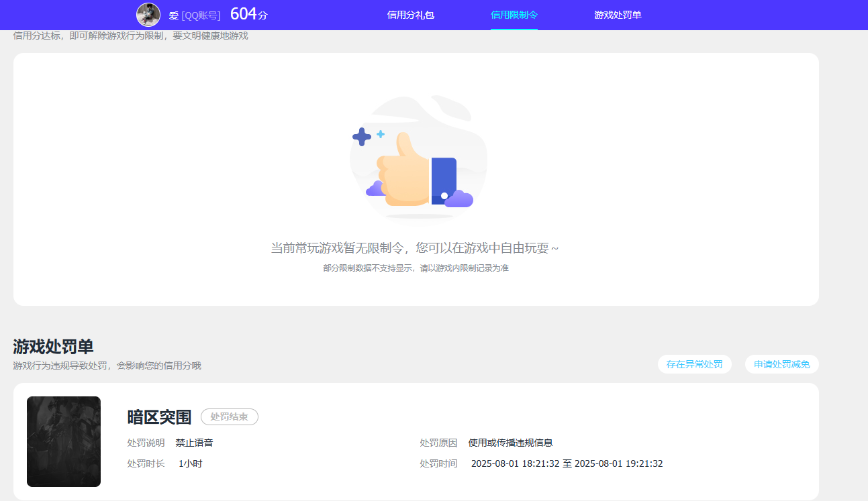Viewport: 868px width, 501px height.
Task: Click the 信用分达标 description line
Action: tap(131, 36)
